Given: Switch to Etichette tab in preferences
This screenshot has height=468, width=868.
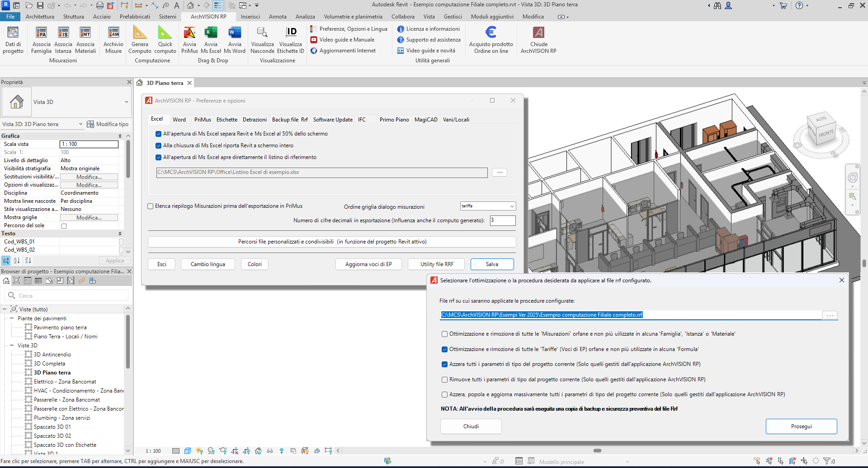Looking at the screenshot, I should tap(227, 120).
